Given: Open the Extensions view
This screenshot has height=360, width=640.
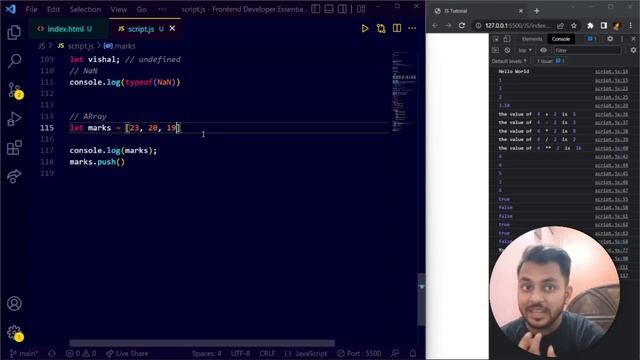Looking at the screenshot, I should [14, 148].
